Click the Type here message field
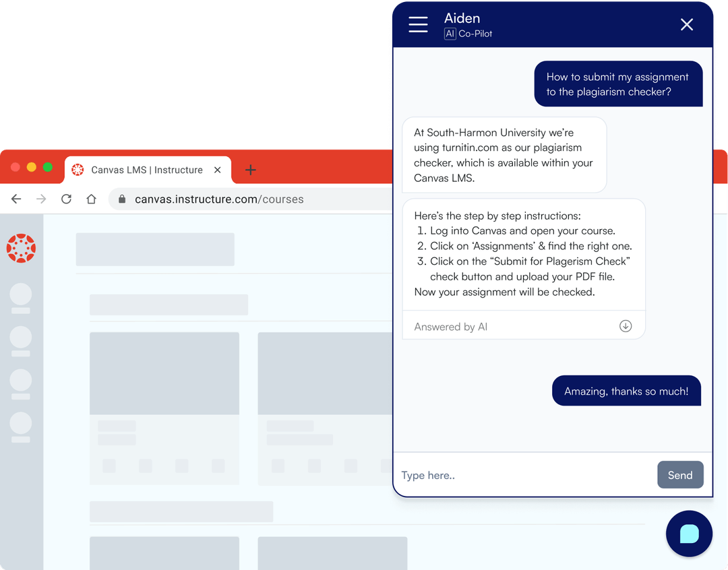 [x=472, y=475]
